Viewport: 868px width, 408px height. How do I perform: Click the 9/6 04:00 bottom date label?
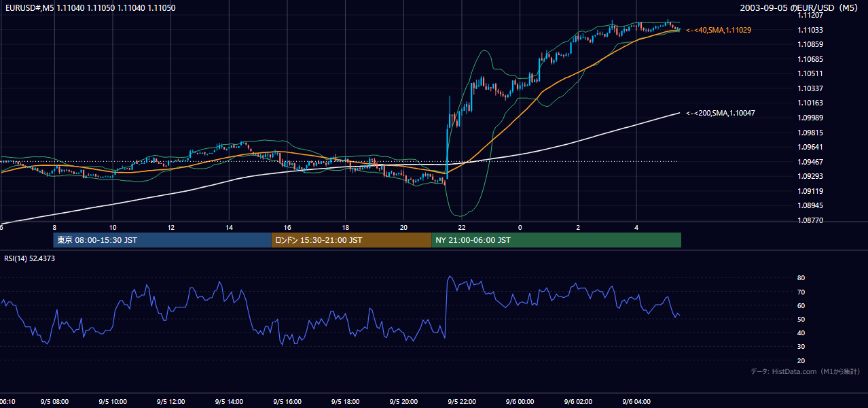636,402
